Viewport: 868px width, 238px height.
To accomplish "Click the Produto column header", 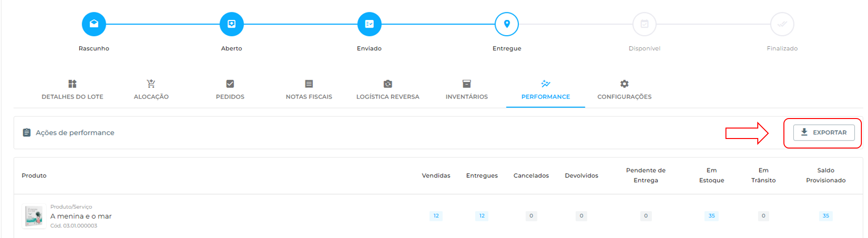I will [34, 176].
